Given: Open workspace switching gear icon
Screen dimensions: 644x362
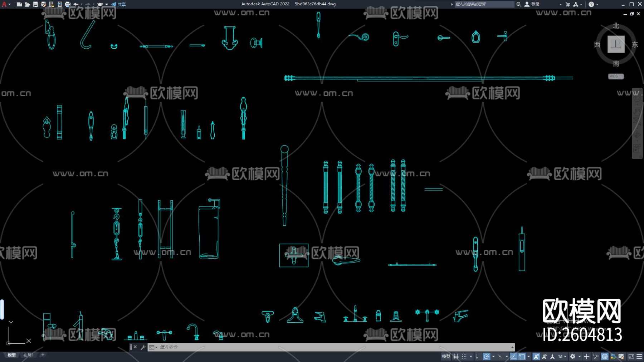Looking at the screenshot, I should [x=573, y=356].
